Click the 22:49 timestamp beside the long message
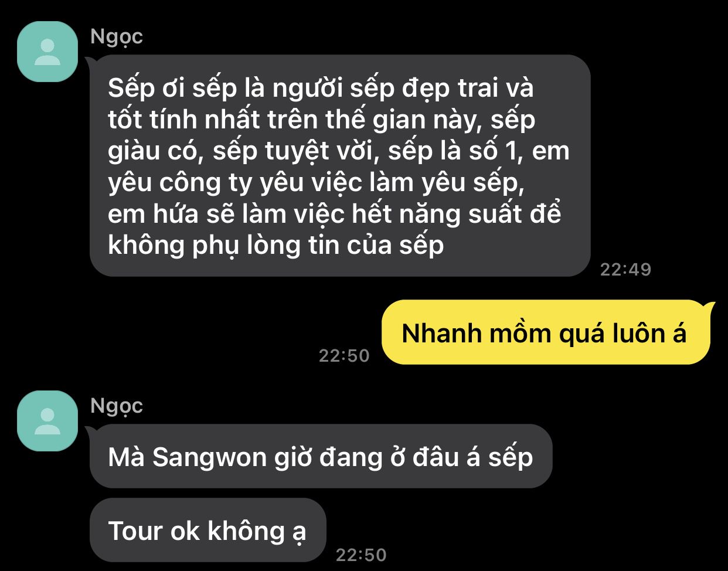This screenshot has width=728, height=571. [x=625, y=269]
